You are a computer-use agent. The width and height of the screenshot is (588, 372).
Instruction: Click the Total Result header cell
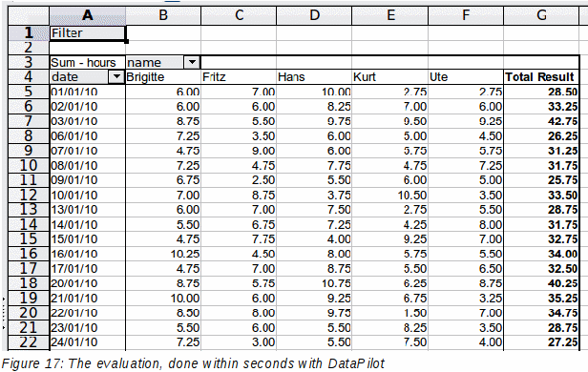[x=541, y=77]
